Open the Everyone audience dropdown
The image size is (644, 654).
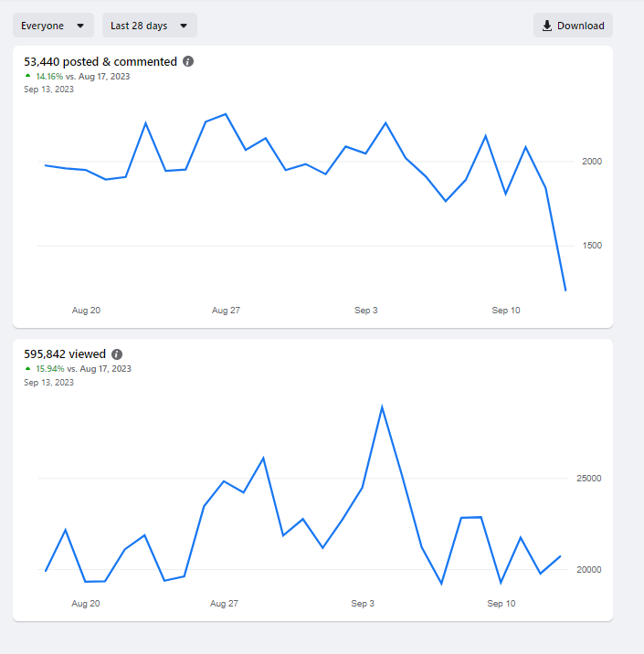click(53, 26)
